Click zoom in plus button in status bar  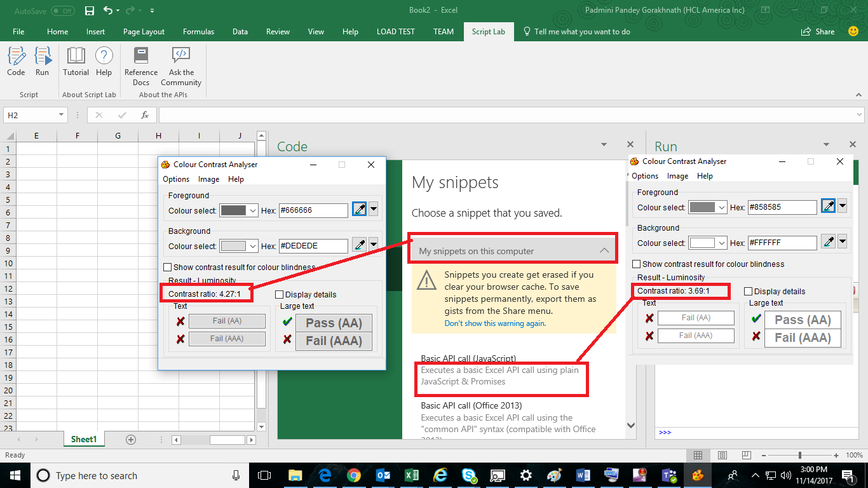click(837, 455)
